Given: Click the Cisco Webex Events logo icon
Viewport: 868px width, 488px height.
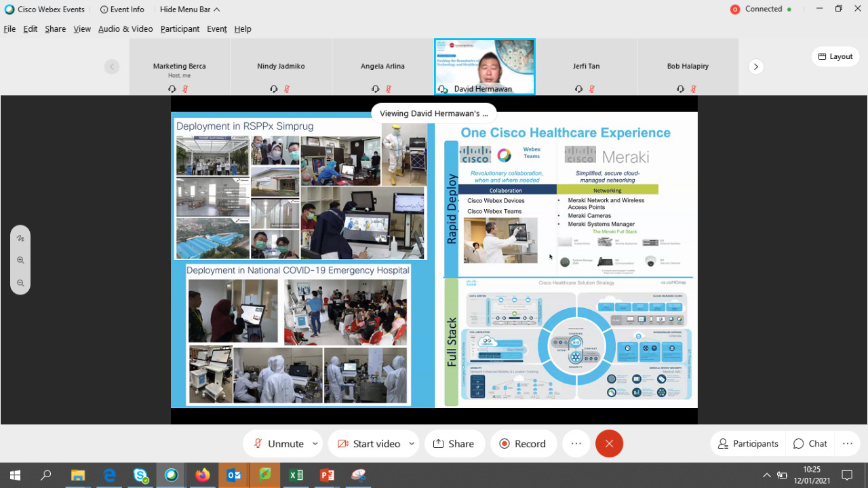Looking at the screenshot, I should pos(9,10).
